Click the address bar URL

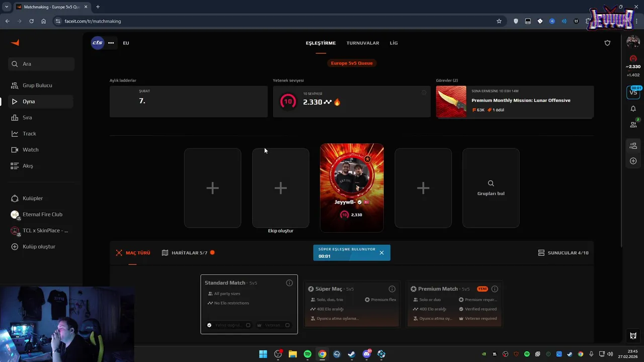coord(93,21)
